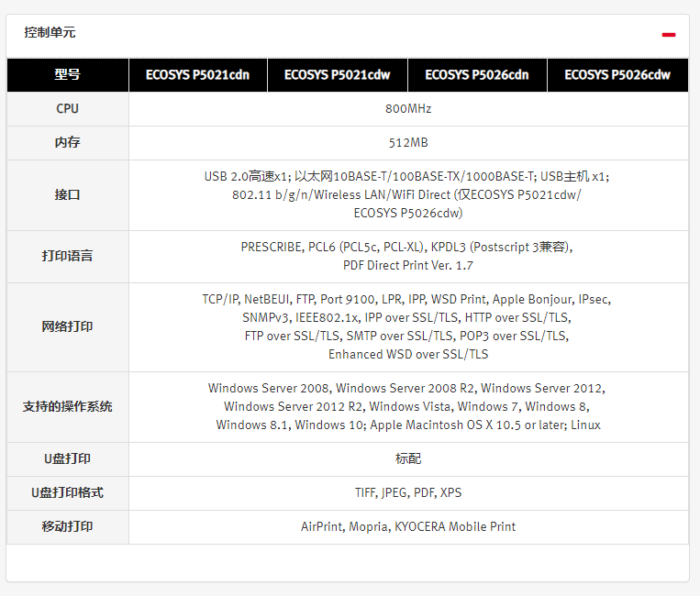Viewport: 700px width, 596px height.
Task: Select the ECOSYS P5026cdn column header
Action: click(x=477, y=75)
